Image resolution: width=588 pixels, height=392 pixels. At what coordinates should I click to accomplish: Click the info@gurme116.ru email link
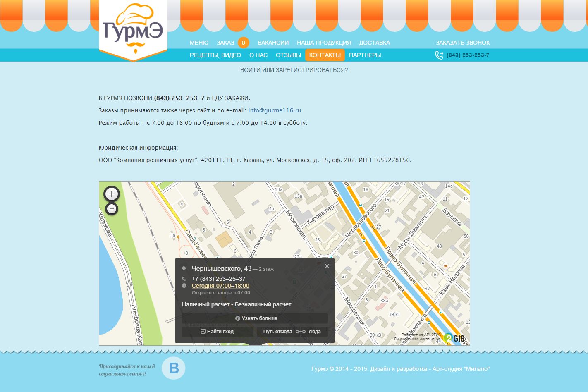(275, 110)
